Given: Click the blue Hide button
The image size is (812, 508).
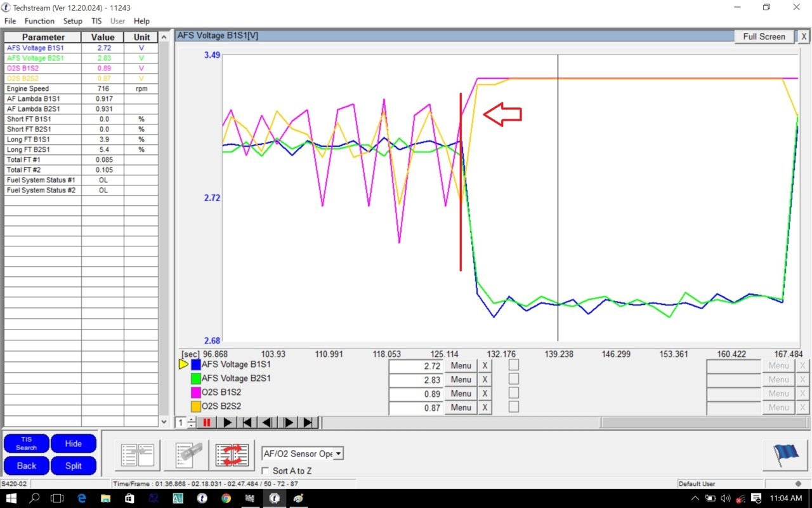Looking at the screenshot, I should coord(74,443).
